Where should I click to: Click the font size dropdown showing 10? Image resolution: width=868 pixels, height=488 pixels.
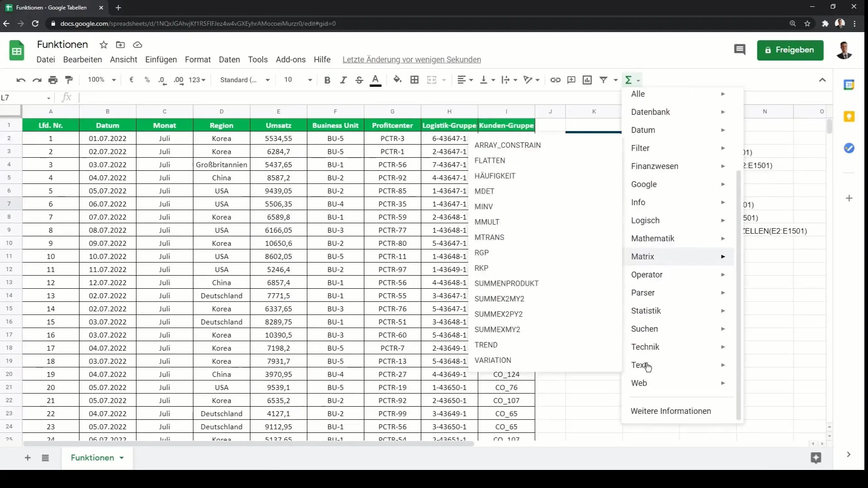[x=298, y=80]
